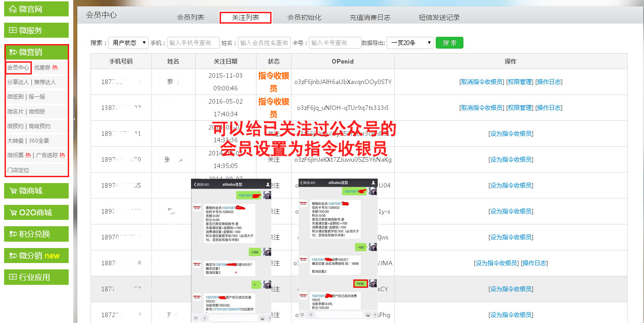Expand the 微商城 cart menu
This screenshot has width=644, height=323.
pyautogui.click(x=36, y=191)
